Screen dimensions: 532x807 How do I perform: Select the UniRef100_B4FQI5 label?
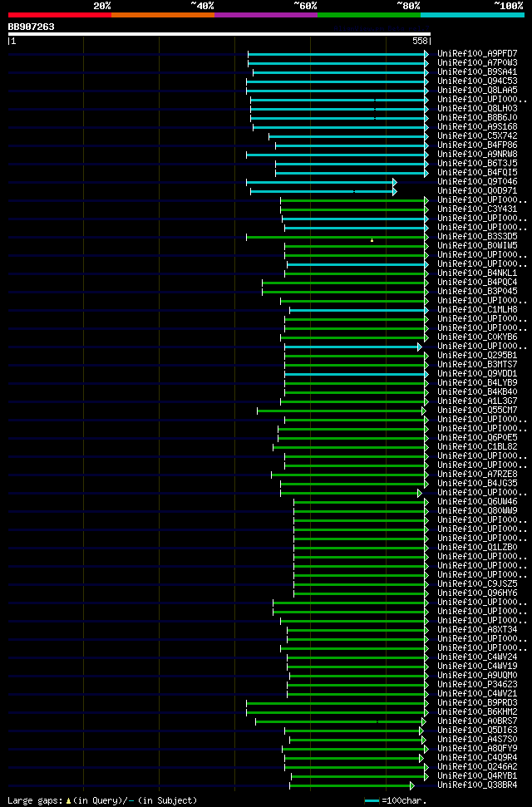pyautogui.click(x=477, y=172)
